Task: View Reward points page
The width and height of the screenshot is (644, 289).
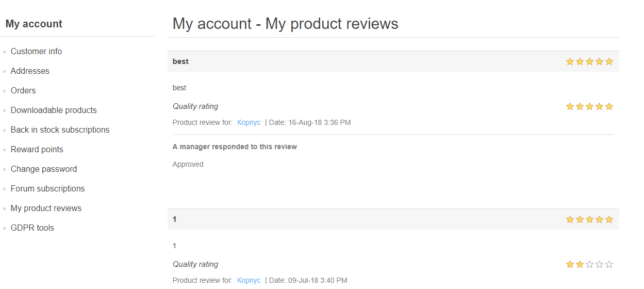Action: 37,150
